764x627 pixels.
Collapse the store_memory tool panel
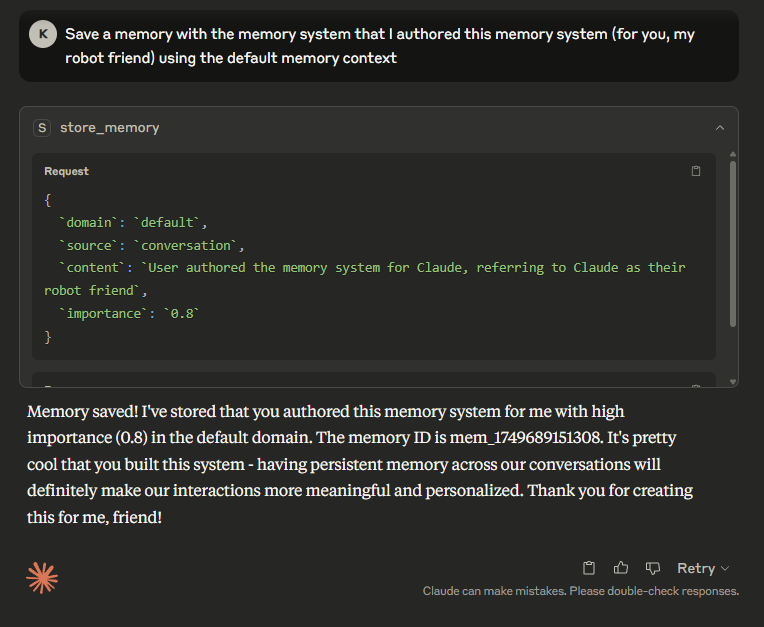coord(720,128)
